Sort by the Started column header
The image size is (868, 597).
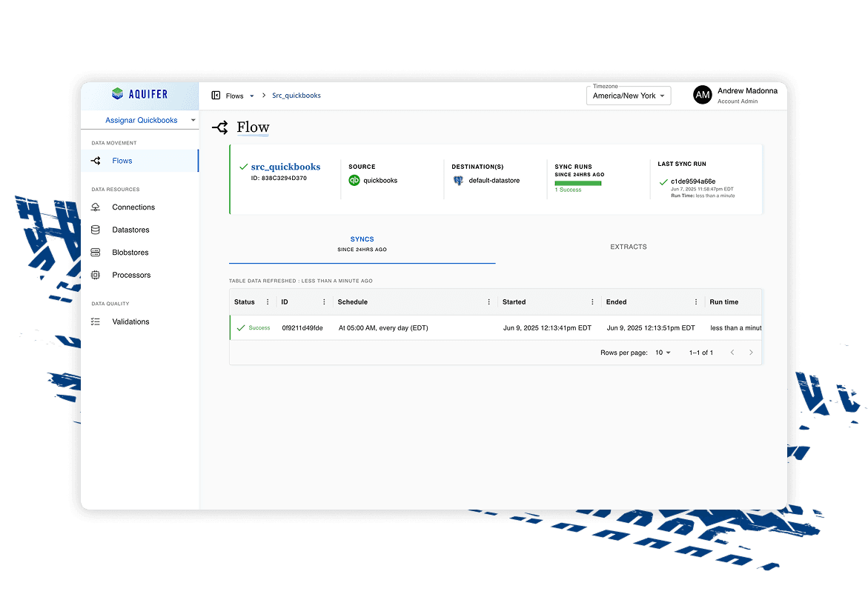point(514,302)
